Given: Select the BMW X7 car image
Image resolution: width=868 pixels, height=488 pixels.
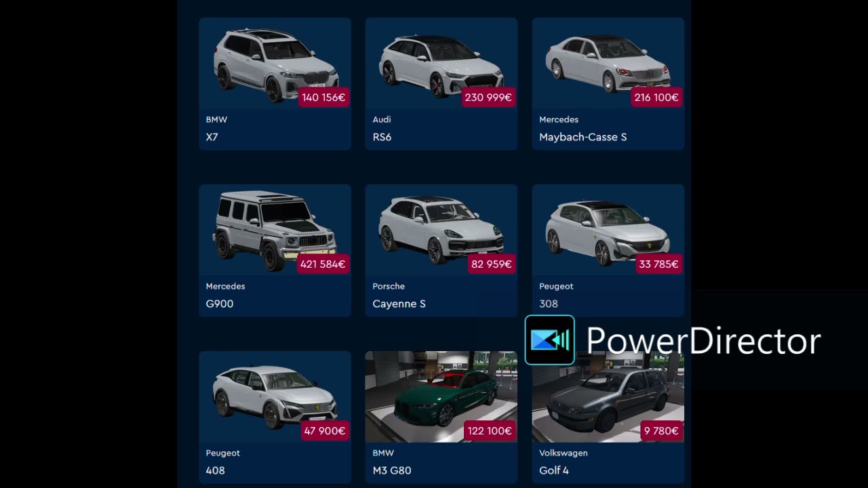Looking at the screenshot, I should [x=275, y=64].
